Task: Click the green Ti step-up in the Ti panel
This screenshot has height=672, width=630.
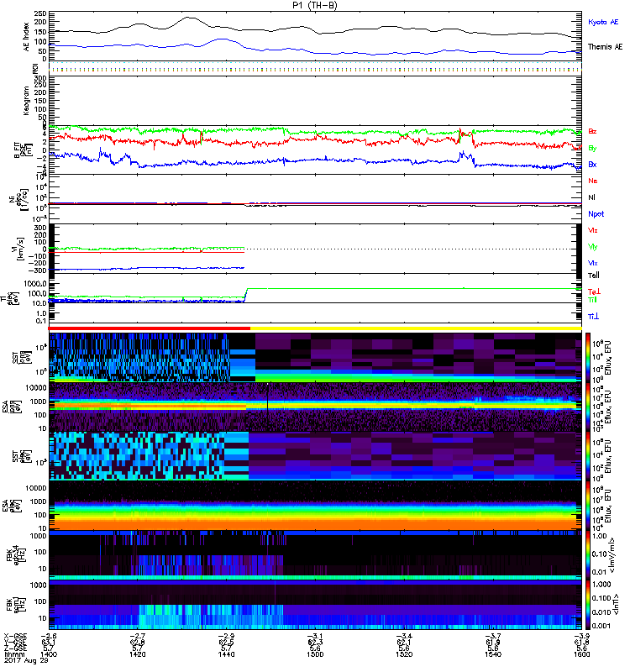Action: [246, 294]
